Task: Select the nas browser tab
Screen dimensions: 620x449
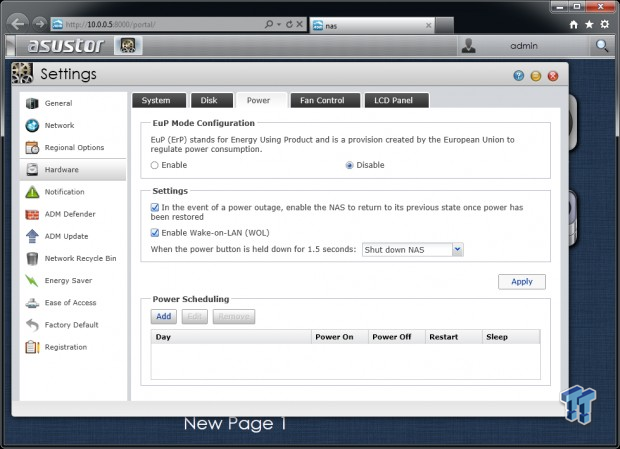Action: [372, 26]
